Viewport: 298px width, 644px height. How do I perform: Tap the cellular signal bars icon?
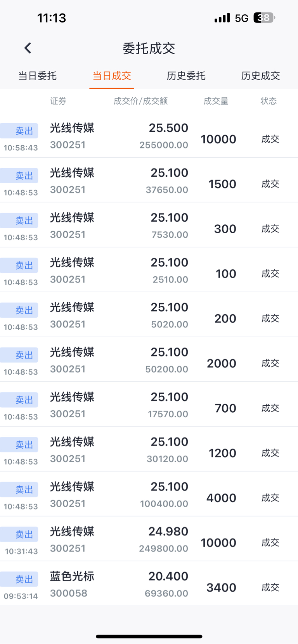click(222, 18)
